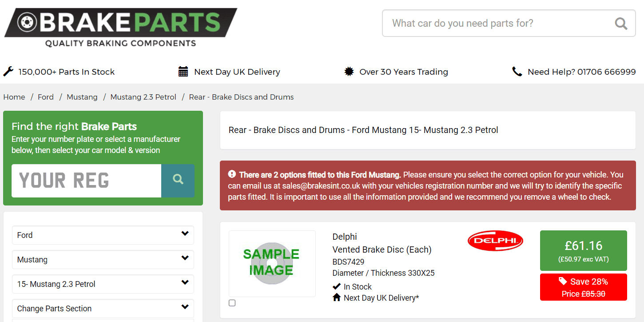
Task: Click the YOUR REG input field
Action: tap(87, 181)
